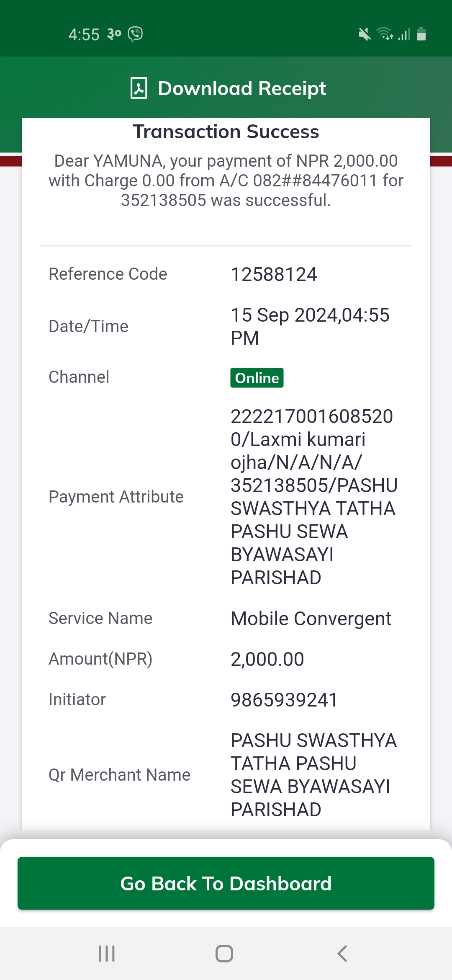This screenshot has height=980, width=452.
Task: Tap the amount value 2,000.00
Action: pyautogui.click(x=267, y=659)
